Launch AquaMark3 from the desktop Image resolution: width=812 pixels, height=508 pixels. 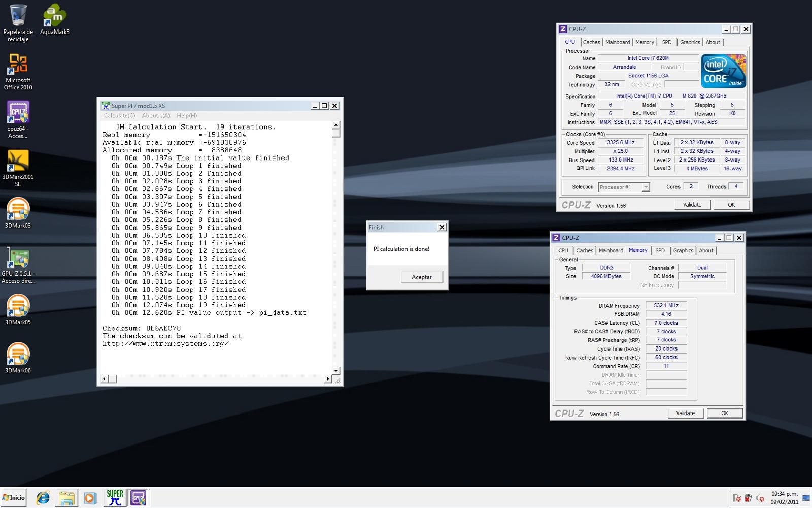click(54, 19)
